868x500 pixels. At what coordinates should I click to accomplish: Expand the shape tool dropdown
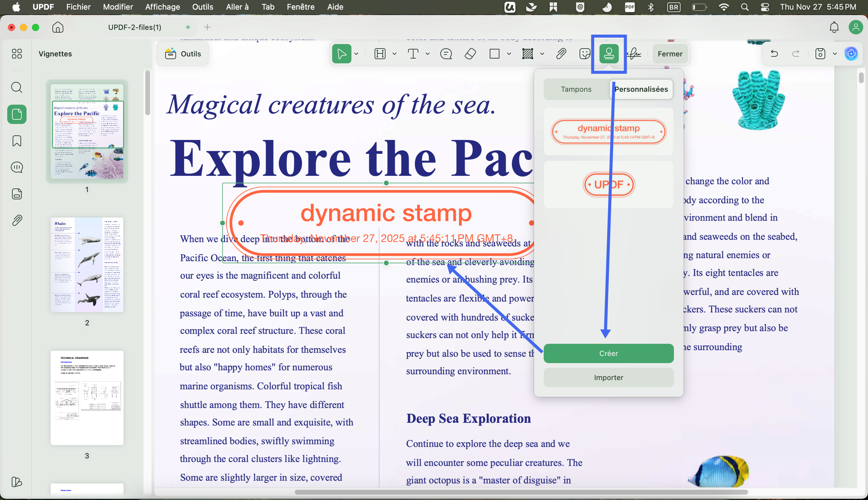[x=508, y=54]
